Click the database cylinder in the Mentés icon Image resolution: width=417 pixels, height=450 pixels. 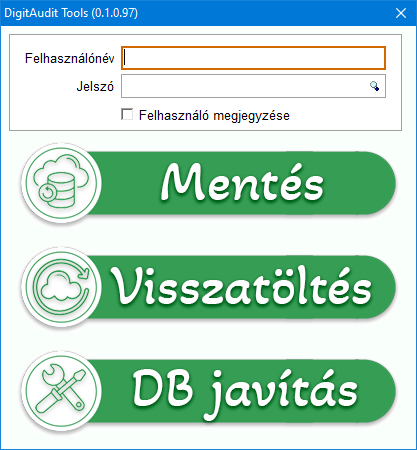click(x=61, y=189)
